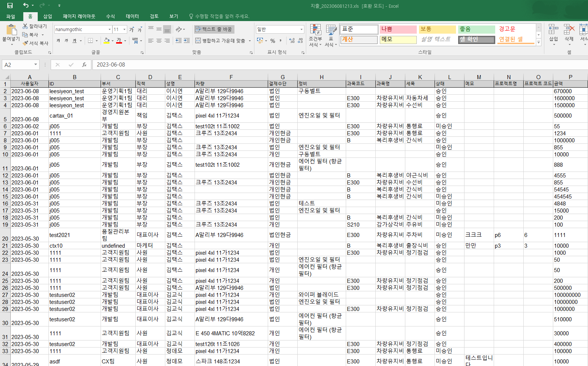Viewport: 588px width, 366px height.
Task: Switch to the Formulas (수식) tab
Action: (111, 16)
